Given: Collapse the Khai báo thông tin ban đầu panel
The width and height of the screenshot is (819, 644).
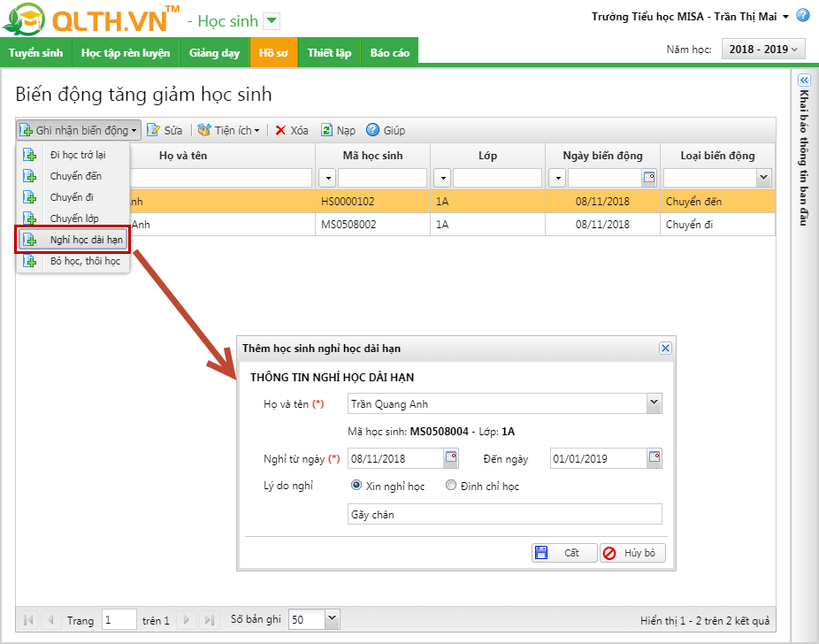Looking at the screenshot, I should [x=804, y=80].
